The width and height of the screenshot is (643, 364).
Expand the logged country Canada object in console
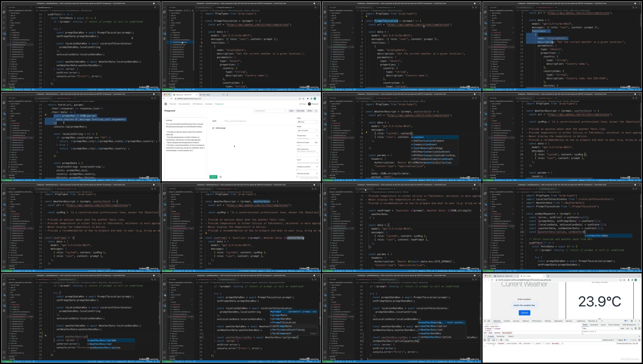pyautogui.click(x=487, y=344)
